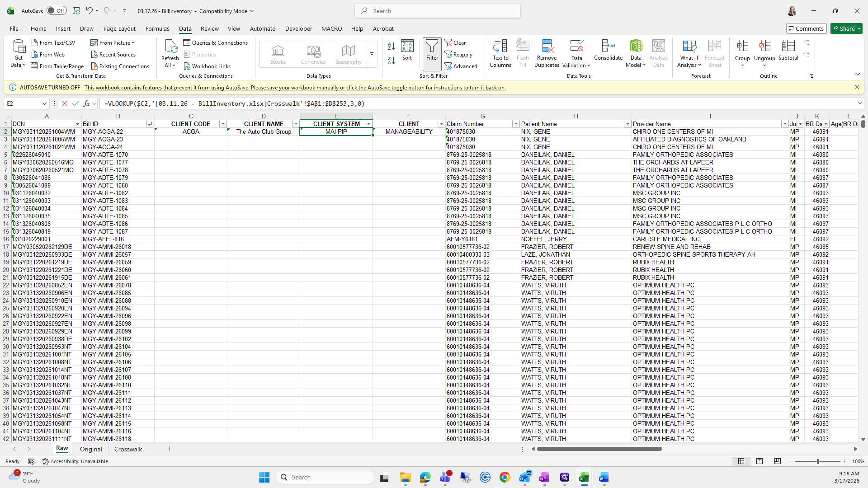Image resolution: width=868 pixels, height=488 pixels.
Task: Open Queries & Connections pane
Action: point(215,43)
